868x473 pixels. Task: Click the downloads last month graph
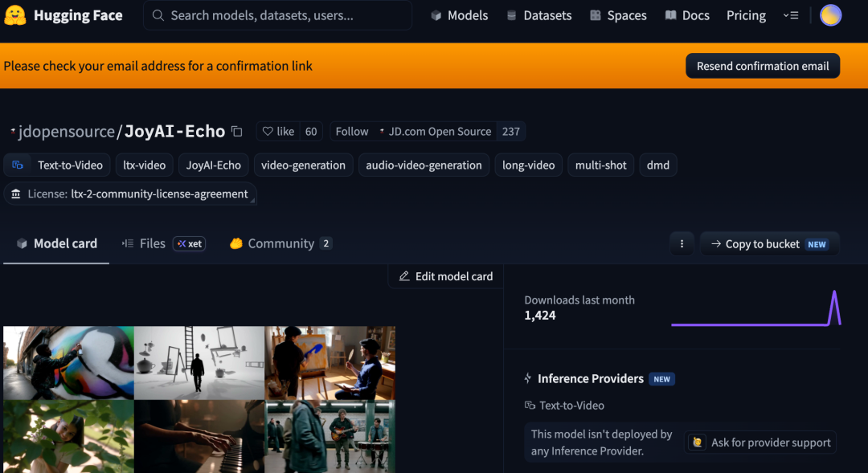[755, 308]
